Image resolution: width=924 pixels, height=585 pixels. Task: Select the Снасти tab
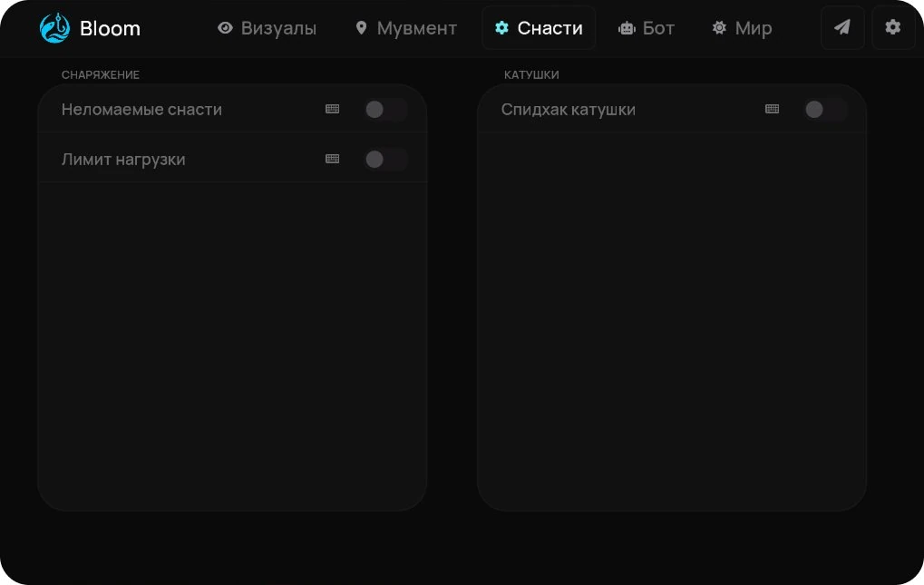point(539,28)
